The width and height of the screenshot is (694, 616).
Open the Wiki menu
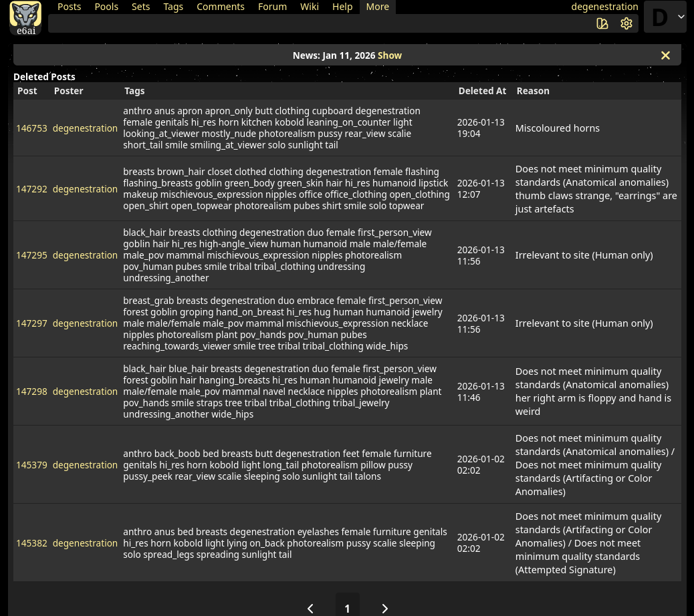click(310, 7)
